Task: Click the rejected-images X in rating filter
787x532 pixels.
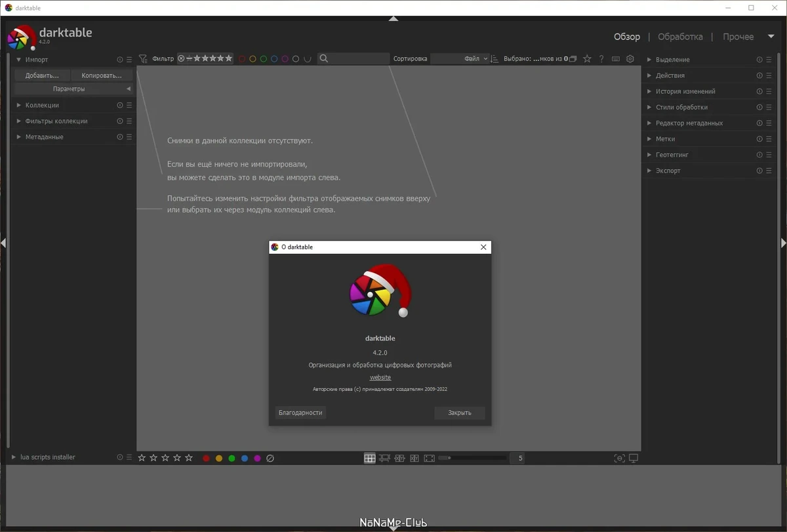Action: coord(181,58)
